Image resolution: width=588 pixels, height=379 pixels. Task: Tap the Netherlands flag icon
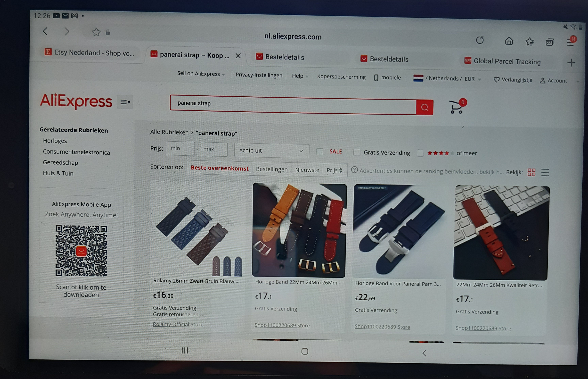coord(418,78)
